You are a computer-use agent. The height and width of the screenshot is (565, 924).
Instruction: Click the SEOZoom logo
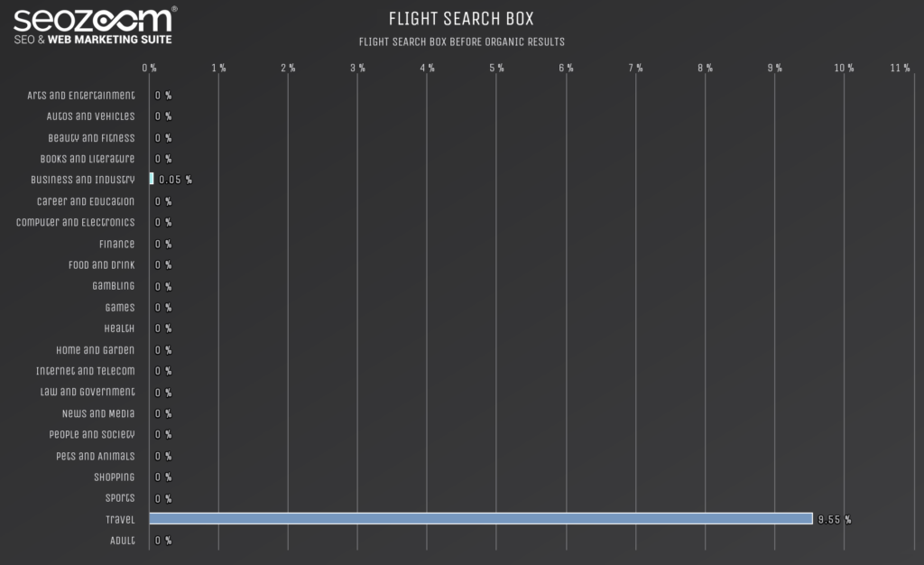[x=95, y=26]
